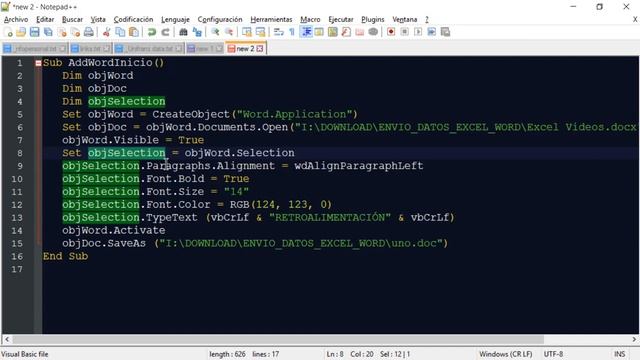Save the current file with Save icon
The width and height of the screenshot is (640, 360).
coord(35,32)
